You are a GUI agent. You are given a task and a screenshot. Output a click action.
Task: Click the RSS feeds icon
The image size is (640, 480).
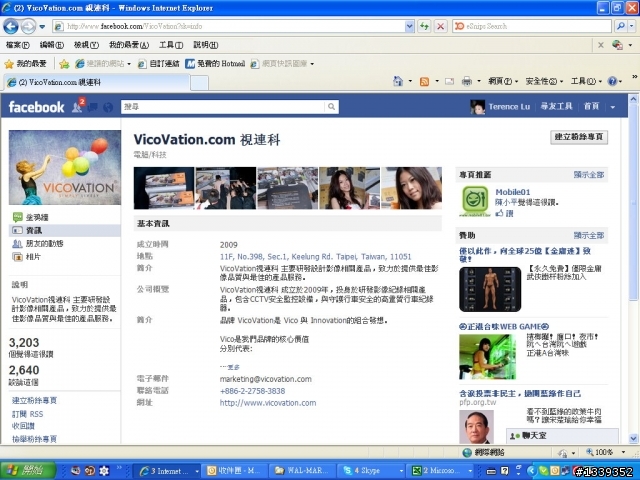(424, 82)
